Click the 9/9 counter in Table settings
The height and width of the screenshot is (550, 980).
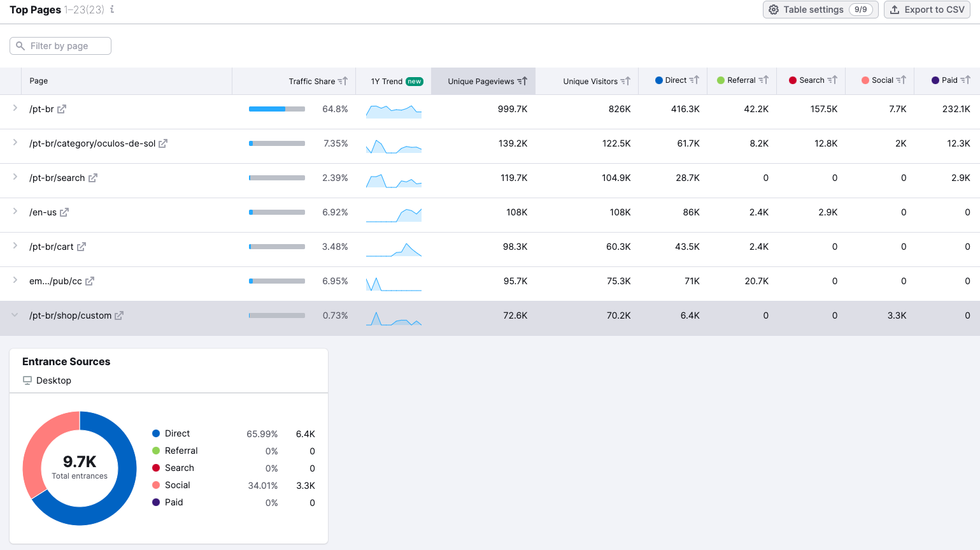click(861, 10)
